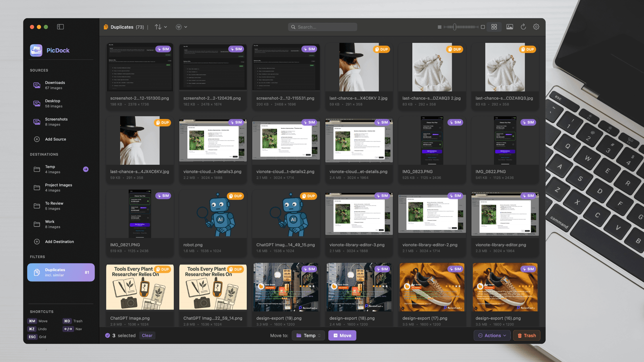Adjust the thumbnail size slider
This screenshot has height=362, width=644.
click(x=455, y=27)
